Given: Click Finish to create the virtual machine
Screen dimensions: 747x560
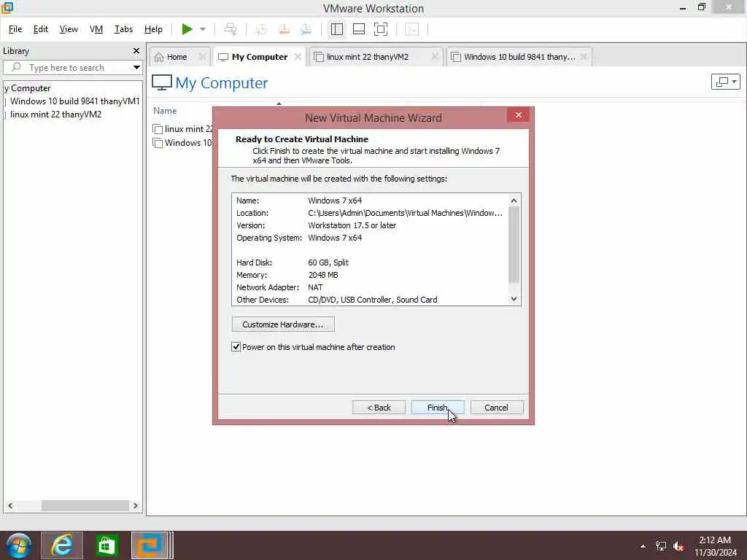Looking at the screenshot, I should (438, 408).
